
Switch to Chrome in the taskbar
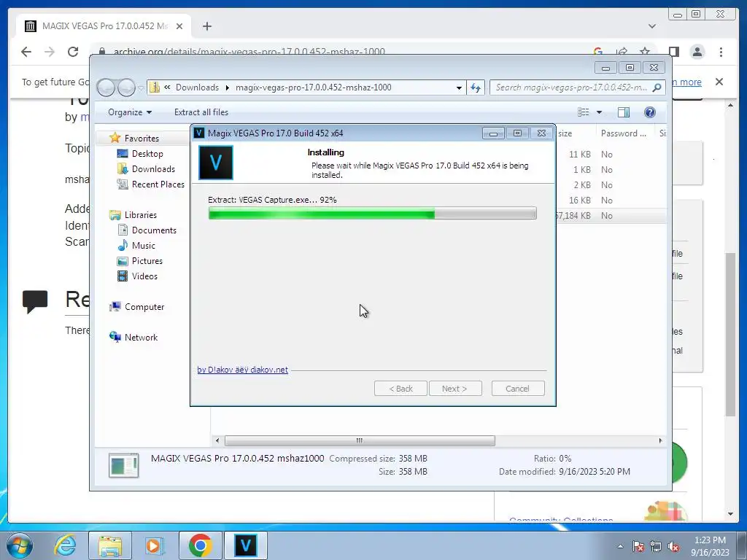point(200,545)
